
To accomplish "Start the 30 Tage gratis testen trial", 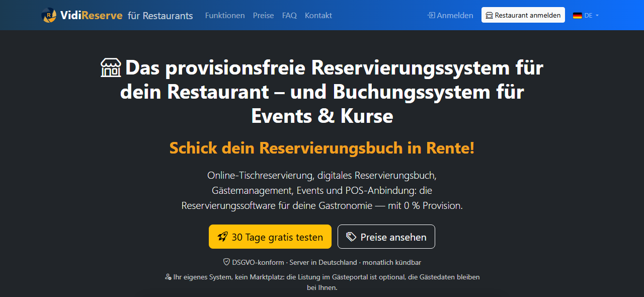I will (x=270, y=237).
